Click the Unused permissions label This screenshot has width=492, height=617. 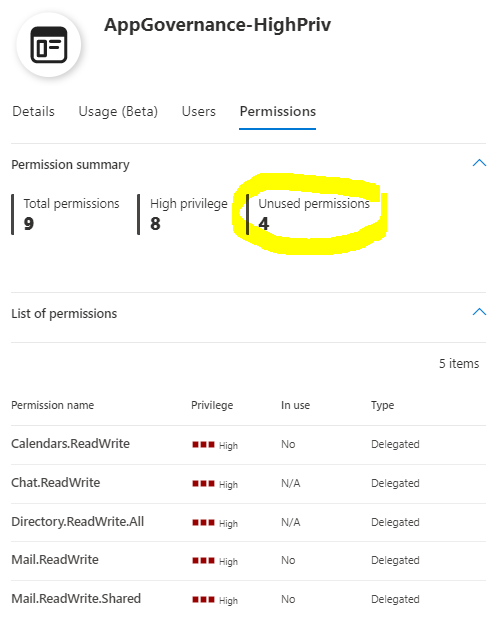(x=314, y=203)
